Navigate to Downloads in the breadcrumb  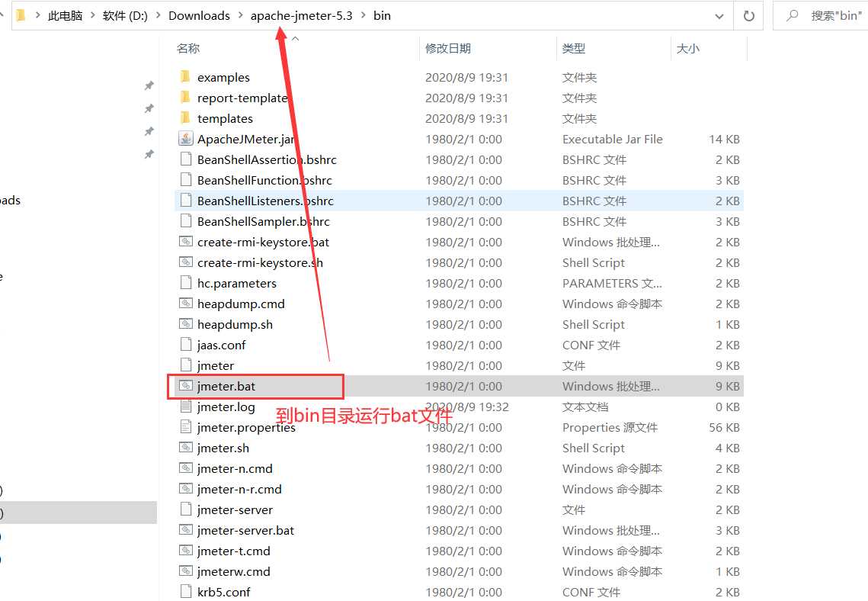[200, 15]
